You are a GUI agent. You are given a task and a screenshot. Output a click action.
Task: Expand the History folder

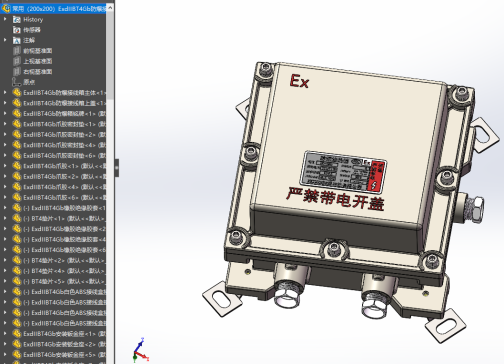coord(5,19)
